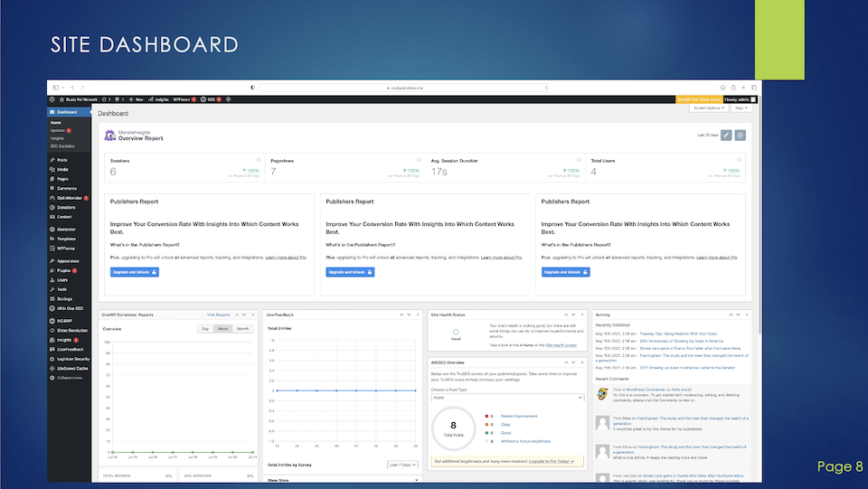Open the Posts menu in sidebar
The height and width of the screenshot is (489, 868).
61,160
